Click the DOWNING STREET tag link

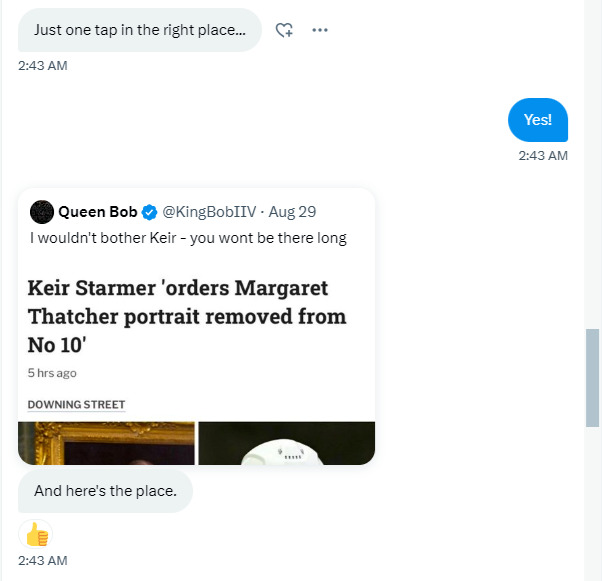[x=76, y=405]
